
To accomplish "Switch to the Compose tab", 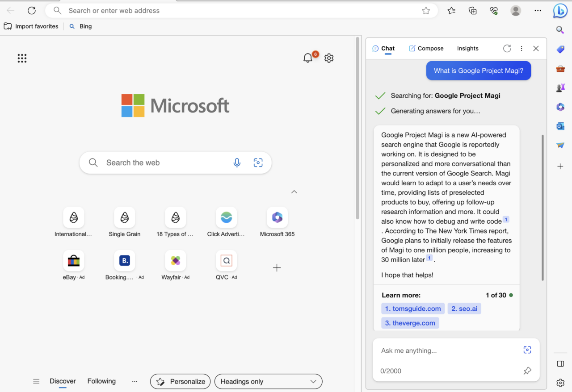I will [x=426, y=48].
